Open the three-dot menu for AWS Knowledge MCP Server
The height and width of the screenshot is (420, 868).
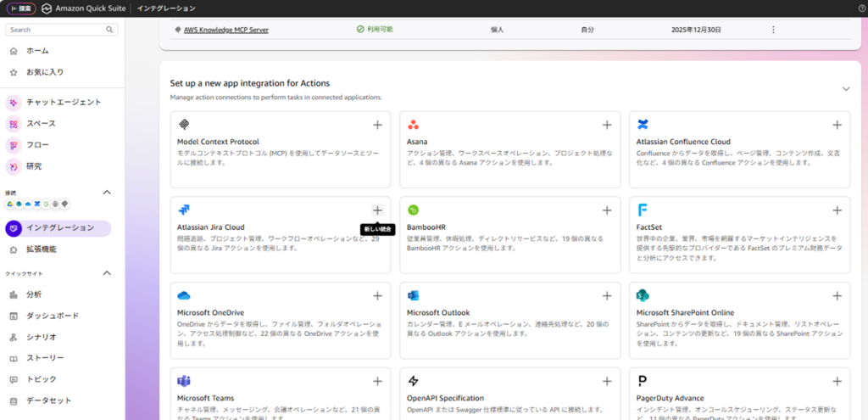[773, 30]
